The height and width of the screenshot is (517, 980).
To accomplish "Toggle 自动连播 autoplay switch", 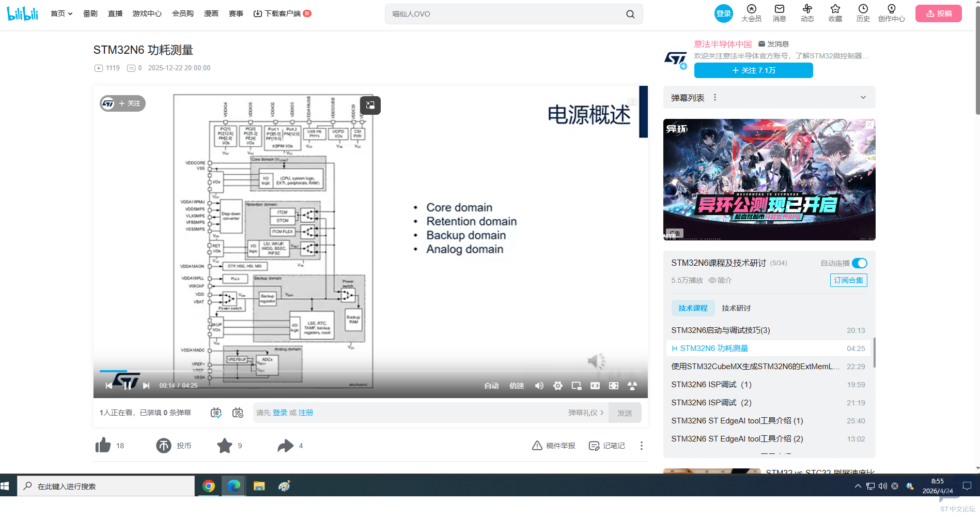I will [860, 263].
